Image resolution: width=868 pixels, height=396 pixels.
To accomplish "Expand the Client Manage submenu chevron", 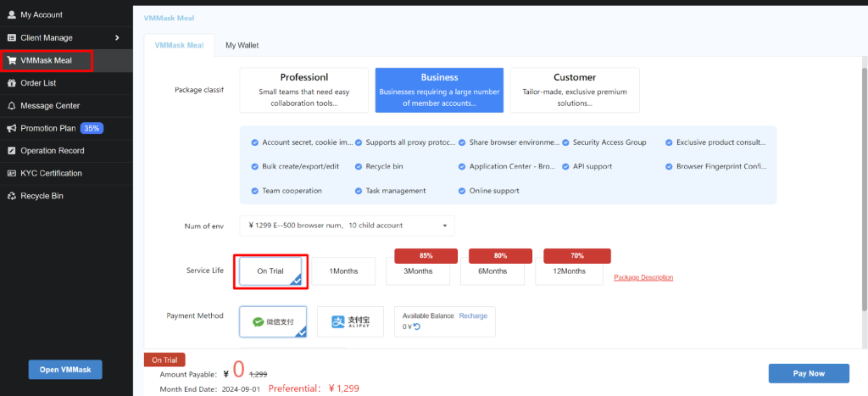I will click(117, 37).
